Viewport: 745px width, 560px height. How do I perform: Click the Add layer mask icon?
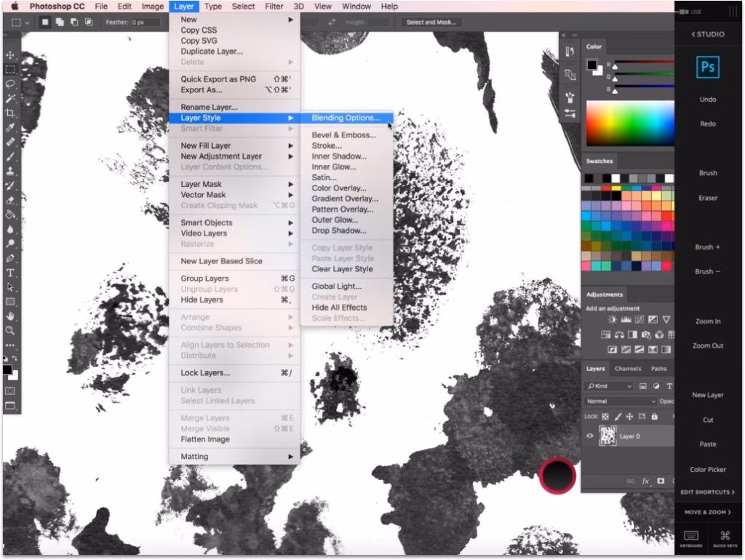click(661, 481)
